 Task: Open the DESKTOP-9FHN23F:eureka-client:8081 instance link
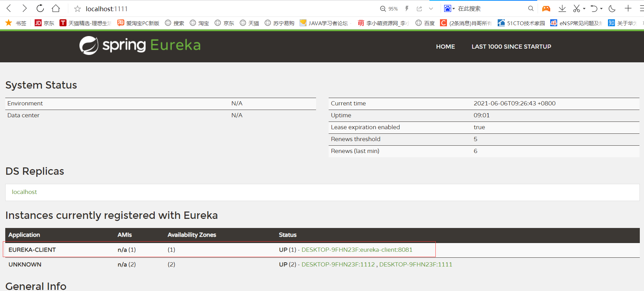pos(357,250)
